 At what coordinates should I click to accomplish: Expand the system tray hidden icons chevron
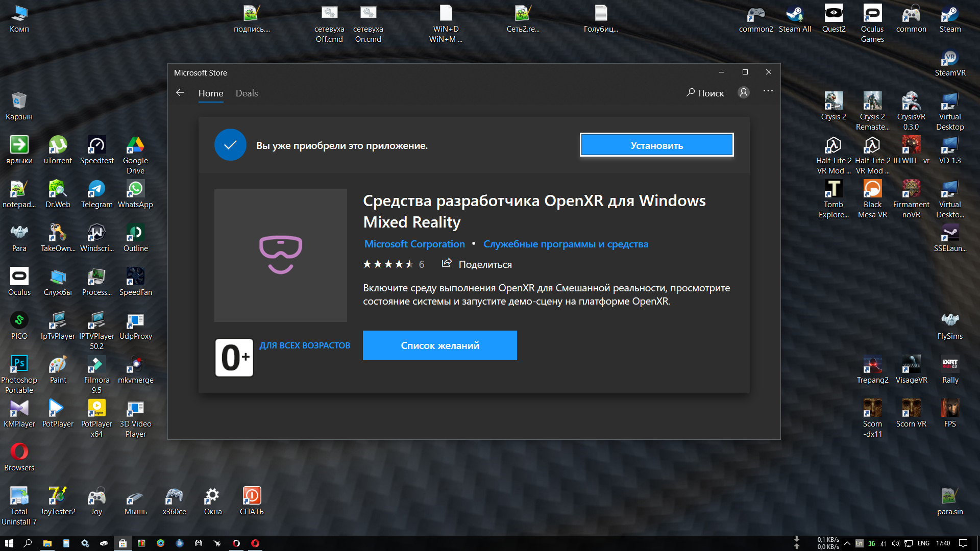[847, 543]
